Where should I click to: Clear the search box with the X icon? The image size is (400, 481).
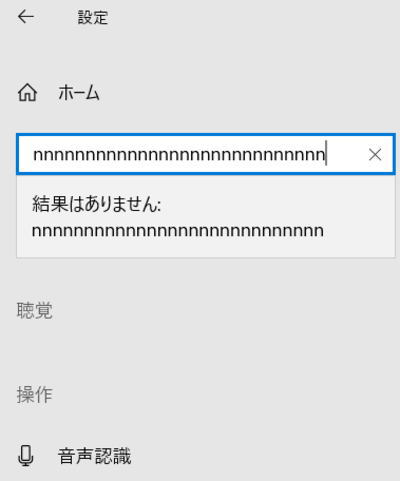[375, 155]
